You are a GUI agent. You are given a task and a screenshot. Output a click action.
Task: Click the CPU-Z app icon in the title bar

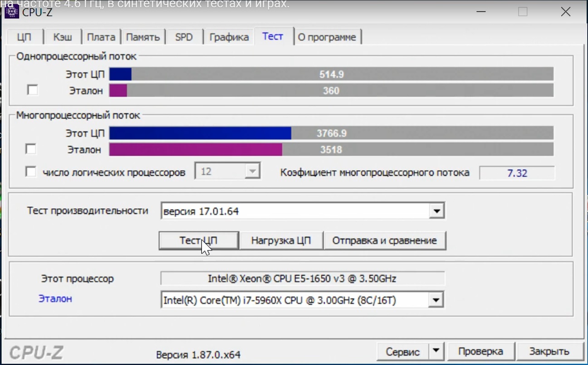(11, 12)
